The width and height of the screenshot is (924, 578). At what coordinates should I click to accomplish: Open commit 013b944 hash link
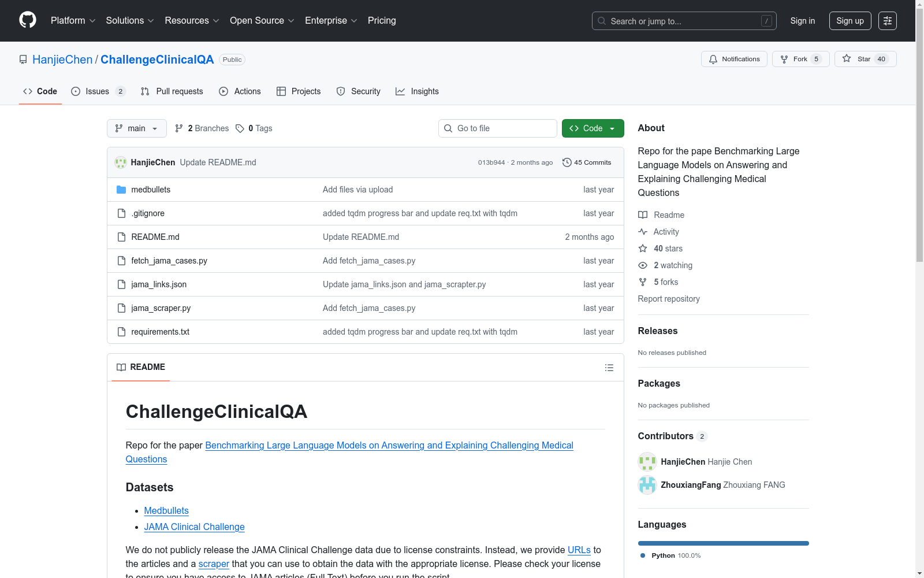[x=491, y=163]
